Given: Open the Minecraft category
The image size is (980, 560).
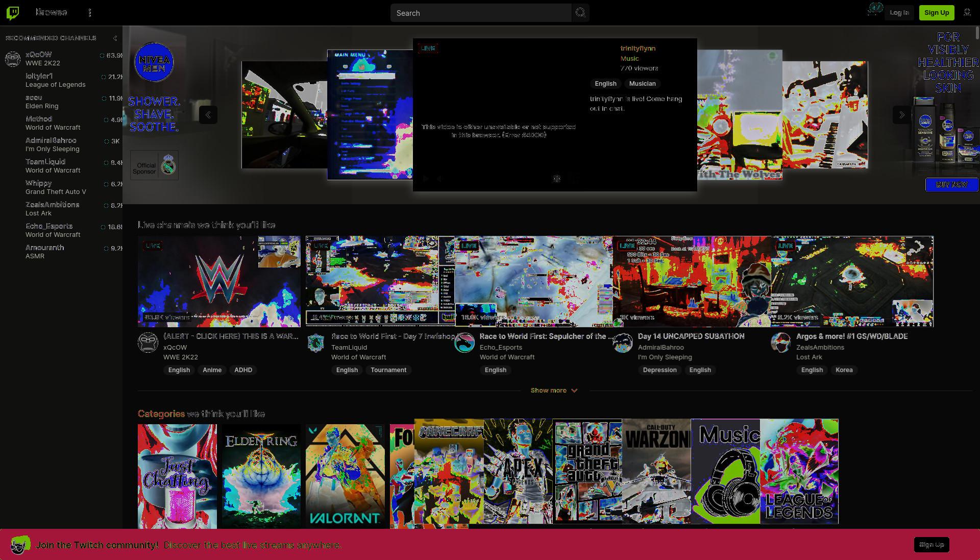Looking at the screenshot, I should click(449, 472).
